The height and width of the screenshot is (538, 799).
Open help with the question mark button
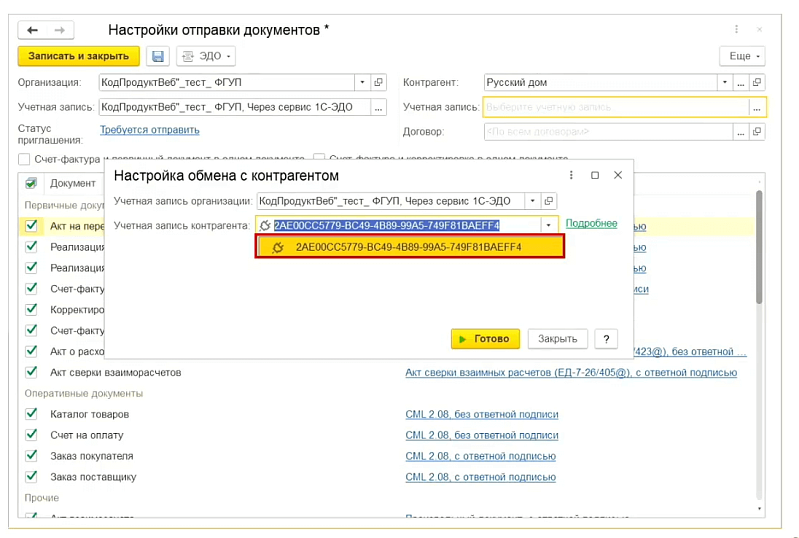tap(606, 339)
